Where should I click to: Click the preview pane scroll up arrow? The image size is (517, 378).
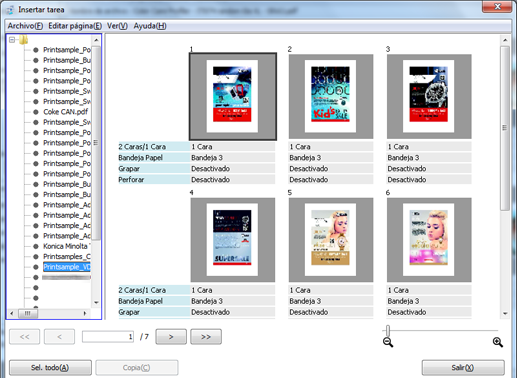505,40
